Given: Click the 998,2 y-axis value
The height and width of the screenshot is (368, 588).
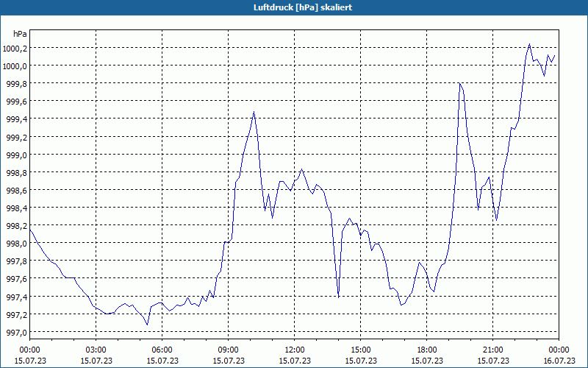Looking at the screenshot, I should pyautogui.click(x=17, y=226).
